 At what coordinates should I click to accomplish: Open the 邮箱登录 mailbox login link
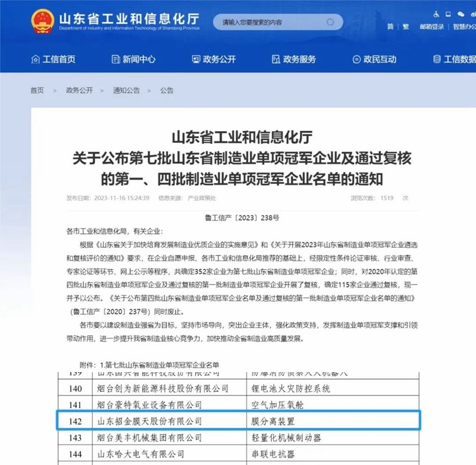pyautogui.click(x=432, y=27)
